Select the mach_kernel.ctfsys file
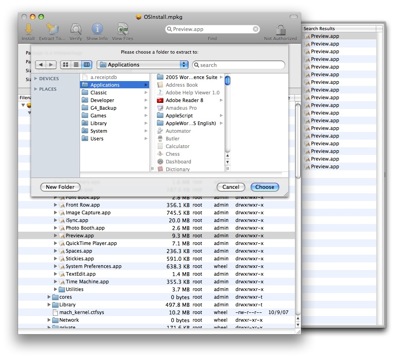 pos(157,312)
